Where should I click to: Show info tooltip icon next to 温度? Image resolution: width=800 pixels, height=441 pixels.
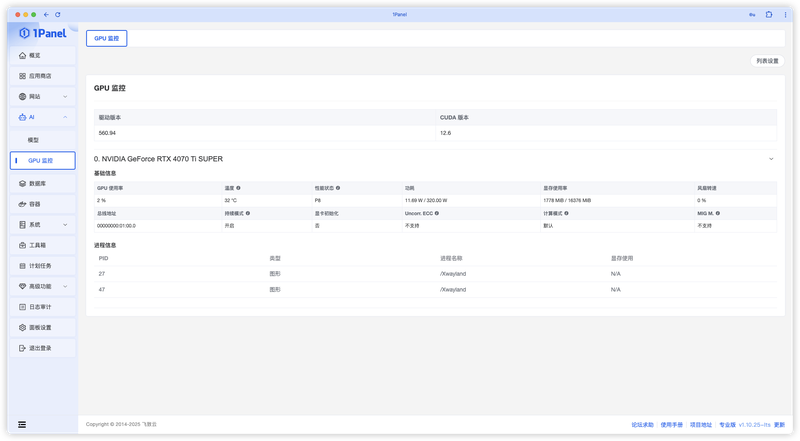[x=238, y=188]
